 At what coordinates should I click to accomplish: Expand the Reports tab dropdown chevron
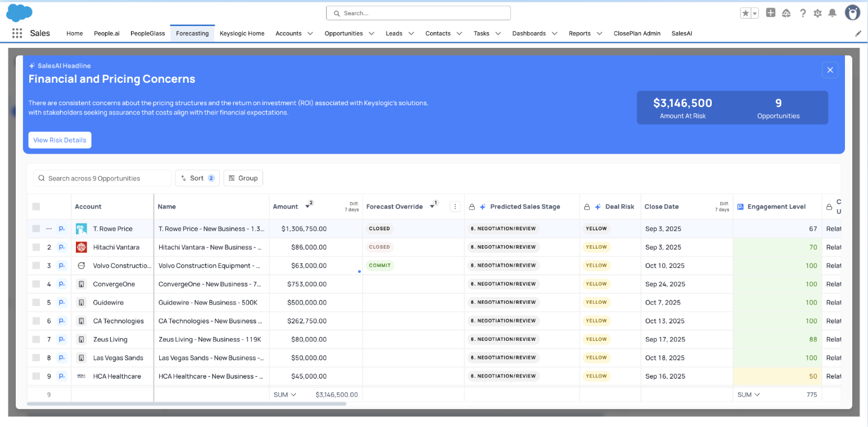[x=599, y=34]
